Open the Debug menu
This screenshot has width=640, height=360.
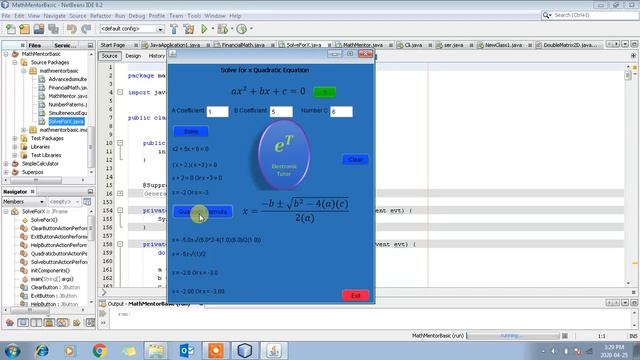pyautogui.click(x=137, y=16)
